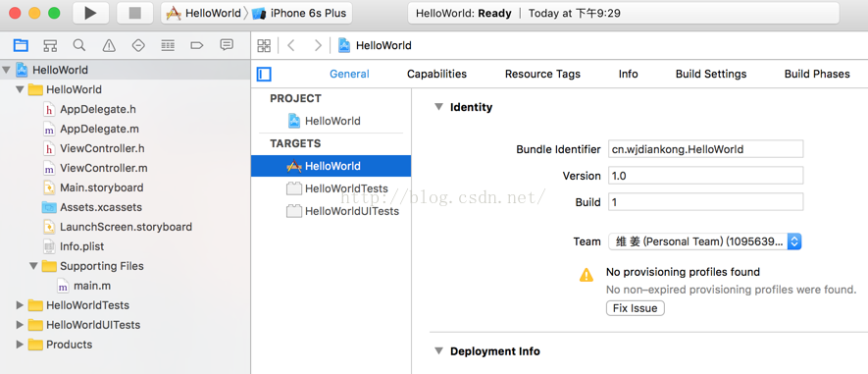Open the Team dropdown

pyautogui.click(x=705, y=241)
